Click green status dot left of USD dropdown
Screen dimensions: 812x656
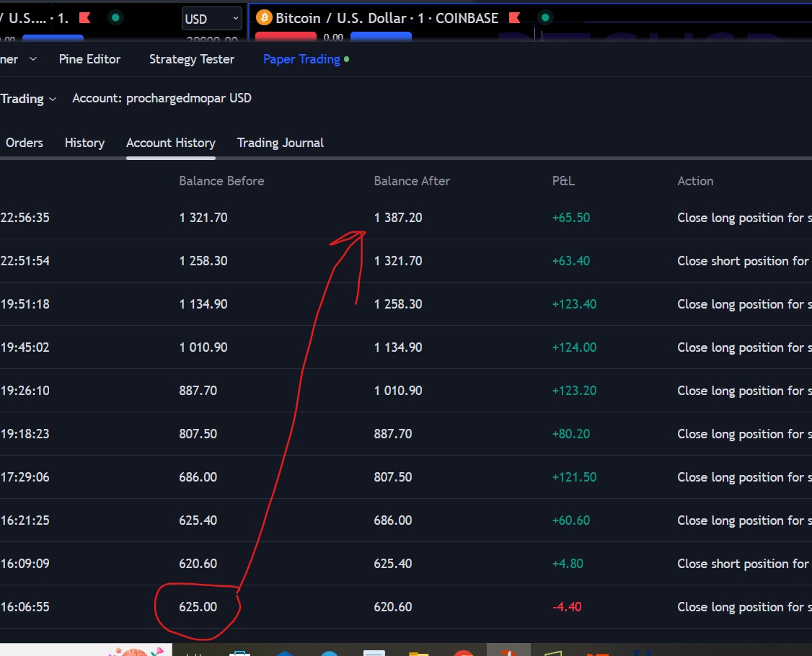point(115,17)
